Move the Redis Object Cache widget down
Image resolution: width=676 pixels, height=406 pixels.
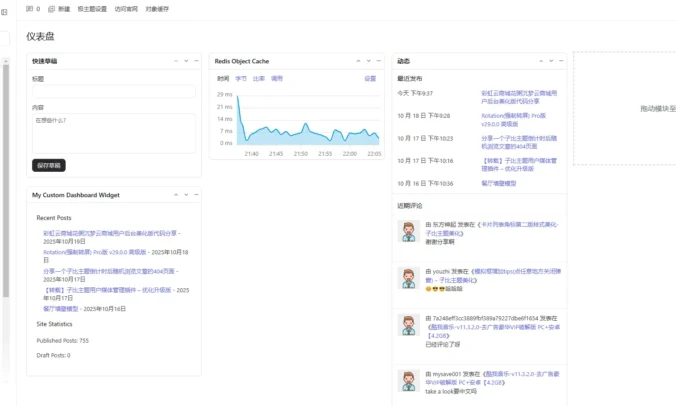tap(369, 61)
